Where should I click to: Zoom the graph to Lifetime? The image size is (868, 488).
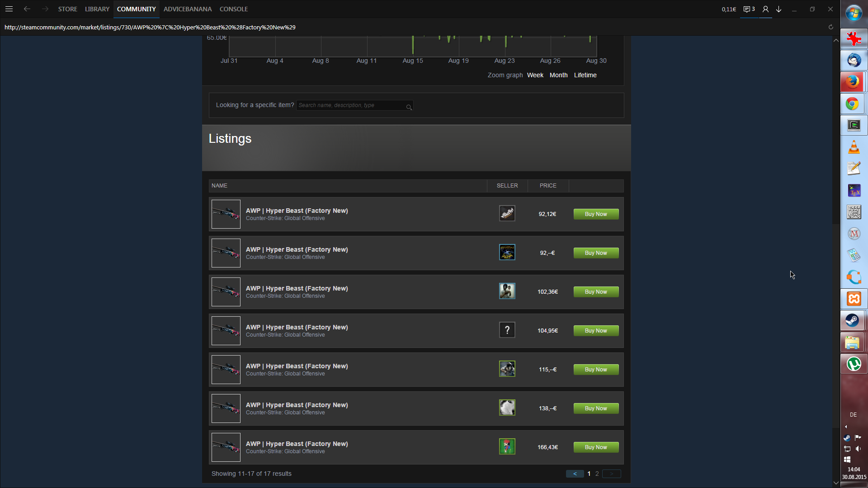585,75
